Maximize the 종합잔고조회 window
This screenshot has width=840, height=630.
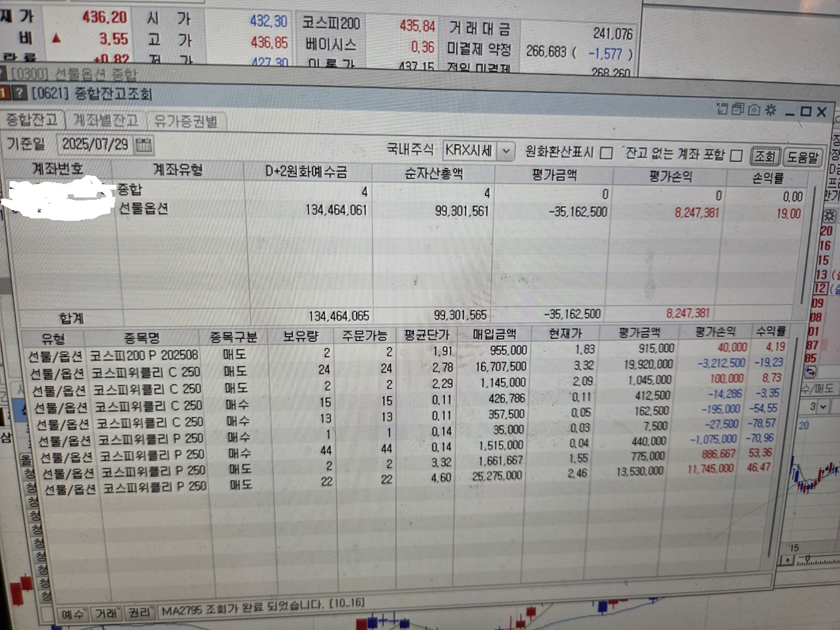[806, 112]
